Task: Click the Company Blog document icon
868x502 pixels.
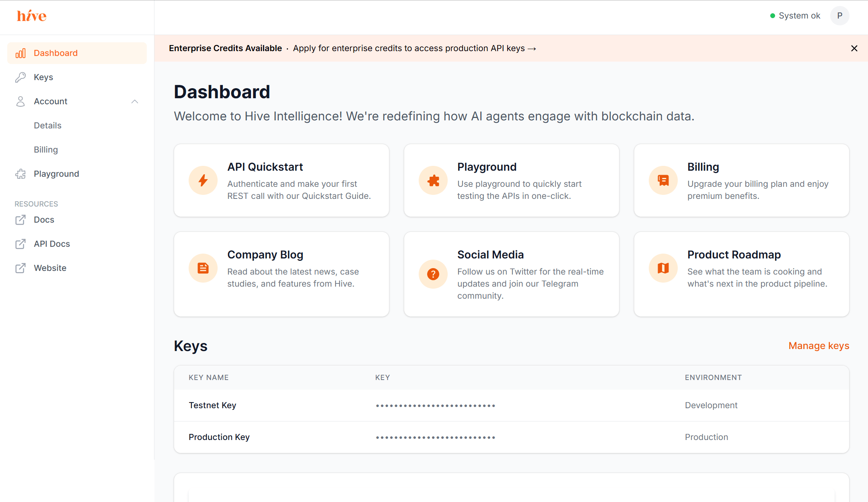Action: (x=203, y=268)
